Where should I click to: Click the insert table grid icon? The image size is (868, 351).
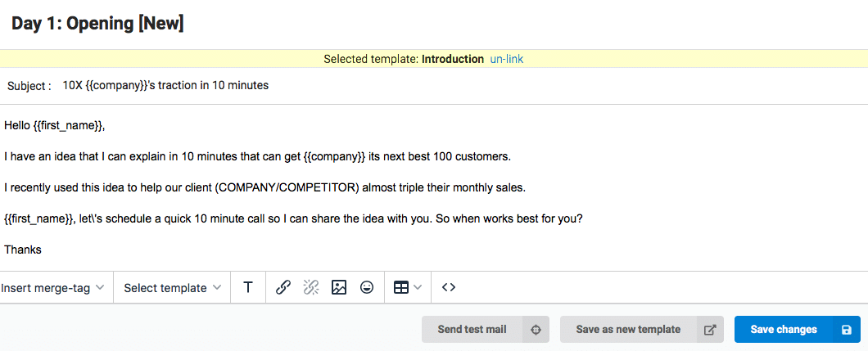(x=400, y=287)
